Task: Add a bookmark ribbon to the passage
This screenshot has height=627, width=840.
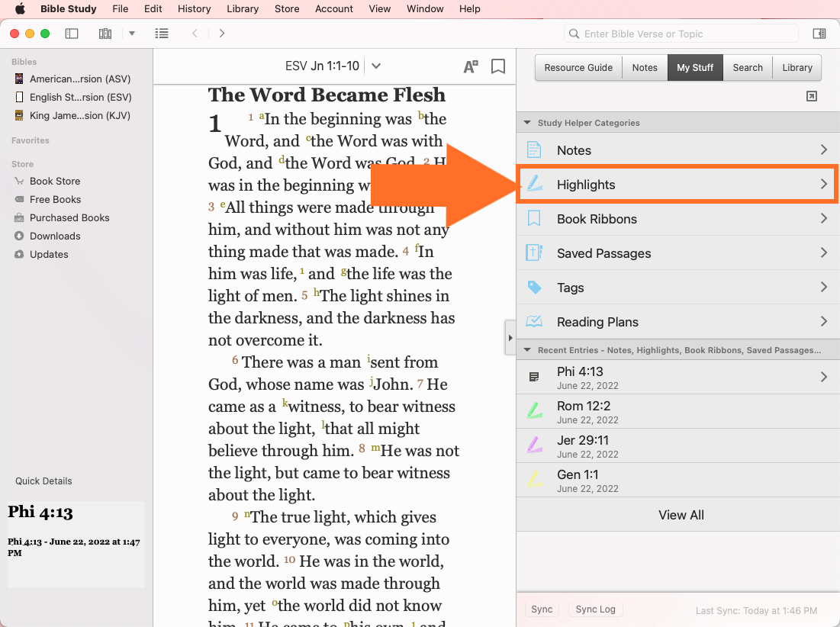Action: [x=498, y=66]
